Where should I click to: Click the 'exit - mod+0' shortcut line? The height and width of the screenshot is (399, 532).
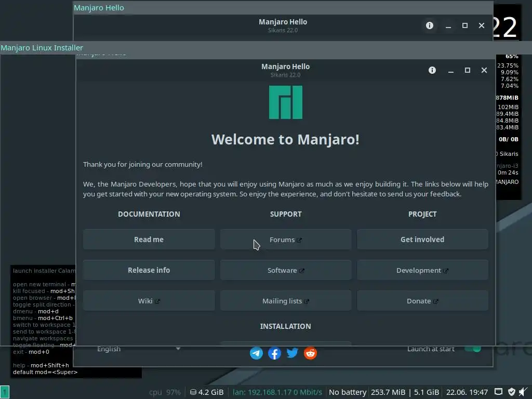31,352
